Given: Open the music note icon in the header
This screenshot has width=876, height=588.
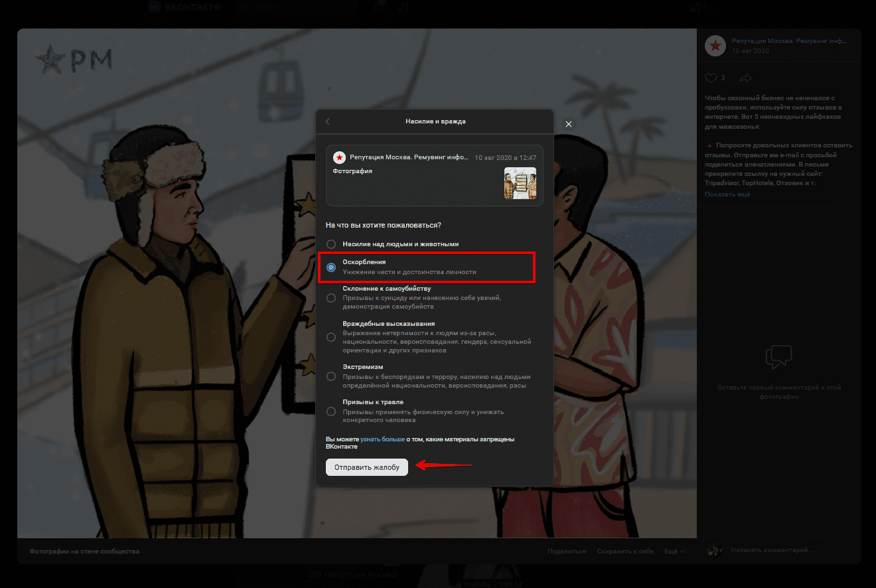Looking at the screenshot, I should click(x=403, y=7).
